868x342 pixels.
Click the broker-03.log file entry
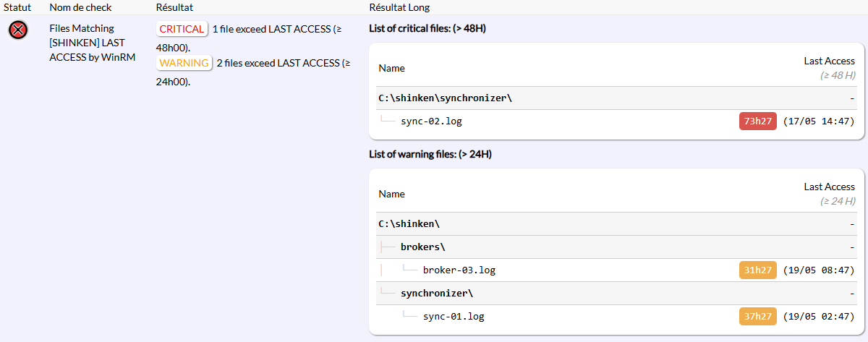459,270
